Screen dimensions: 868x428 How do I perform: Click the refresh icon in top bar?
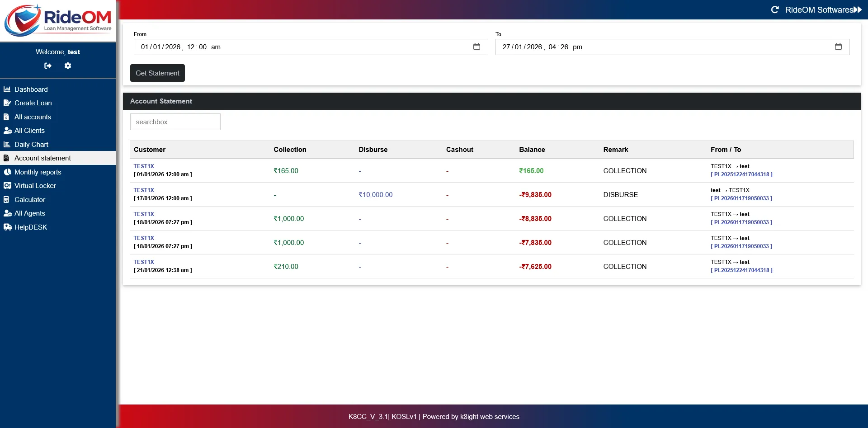(775, 10)
